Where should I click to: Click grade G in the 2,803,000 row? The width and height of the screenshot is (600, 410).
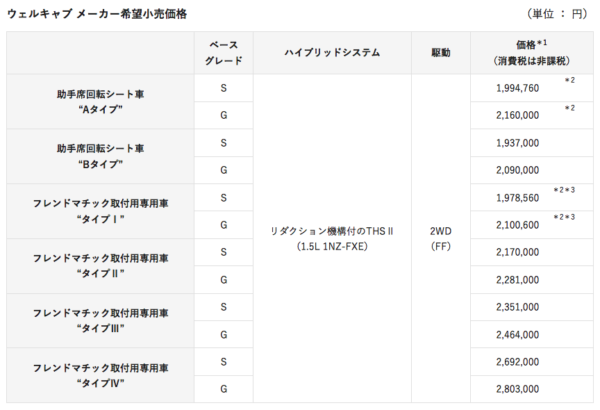click(x=223, y=389)
